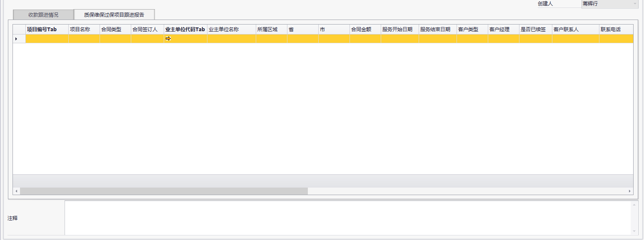This screenshot has height=240, width=644.
Task: Select the row indicator triangle of first row
Action: (x=16, y=39)
